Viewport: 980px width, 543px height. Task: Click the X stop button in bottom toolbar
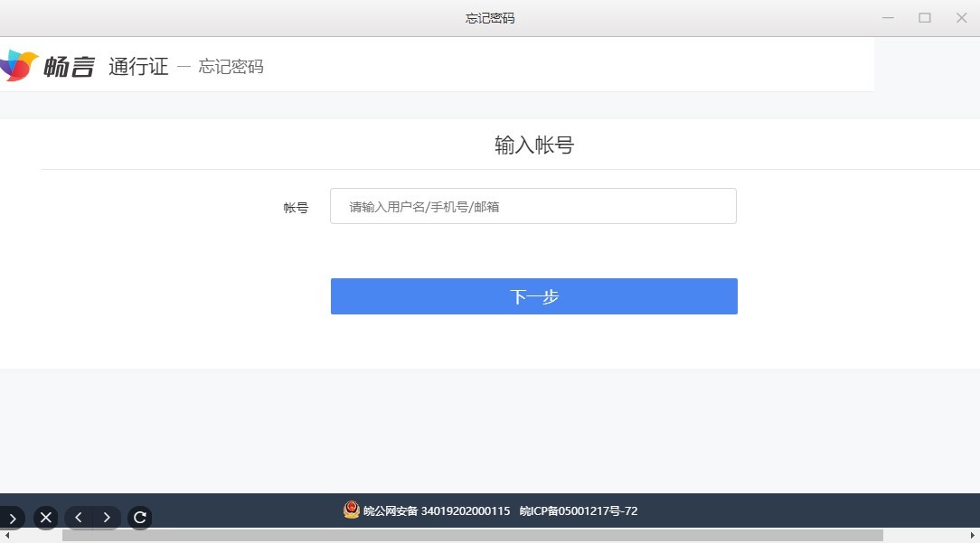(x=45, y=518)
